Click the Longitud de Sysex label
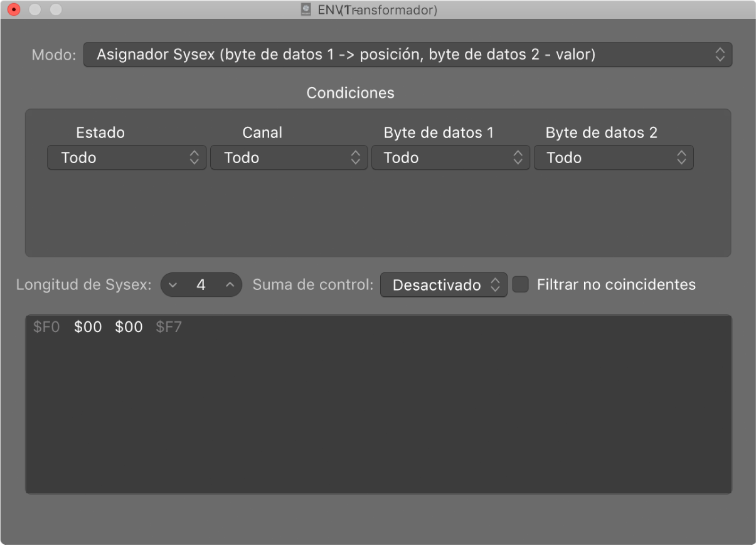Viewport: 756px width, 546px height. (84, 285)
